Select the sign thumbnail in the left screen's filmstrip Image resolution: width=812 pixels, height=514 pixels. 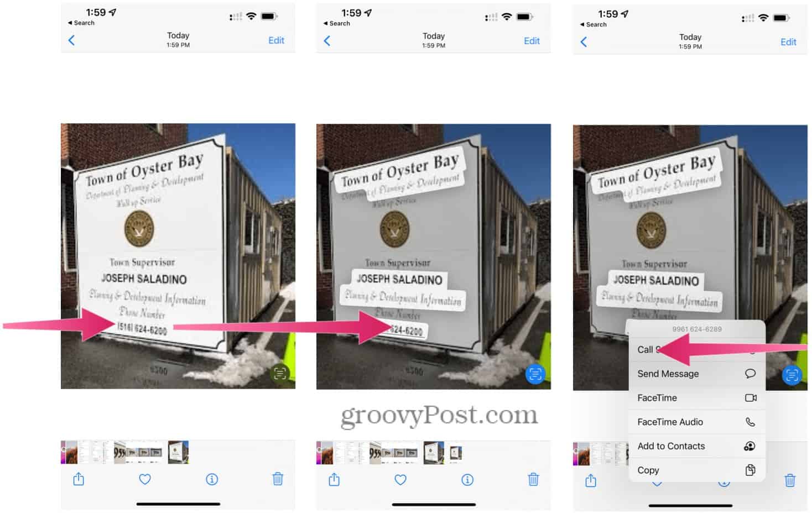click(178, 452)
